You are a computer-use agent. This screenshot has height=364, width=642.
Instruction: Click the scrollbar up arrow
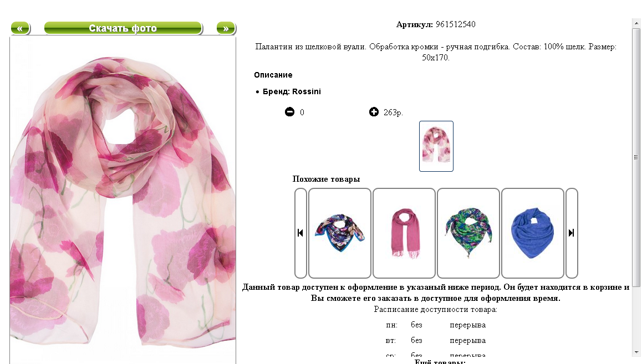(x=636, y=23)
